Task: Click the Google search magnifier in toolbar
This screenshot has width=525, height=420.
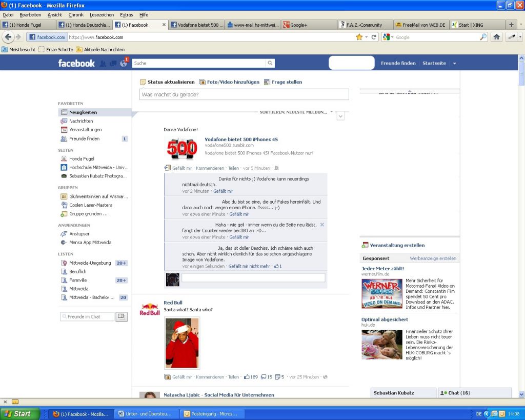Action: [x=483, y=37]
